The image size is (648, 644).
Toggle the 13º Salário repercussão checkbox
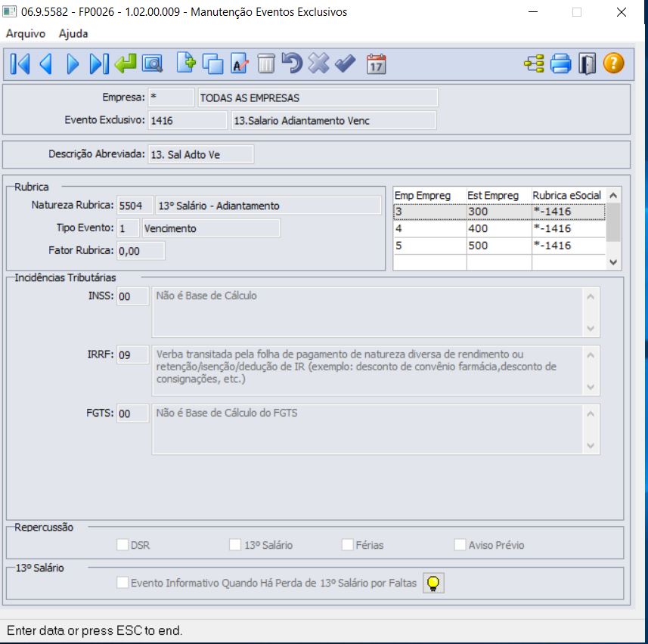pyautogui.click(x=235, y=544)
